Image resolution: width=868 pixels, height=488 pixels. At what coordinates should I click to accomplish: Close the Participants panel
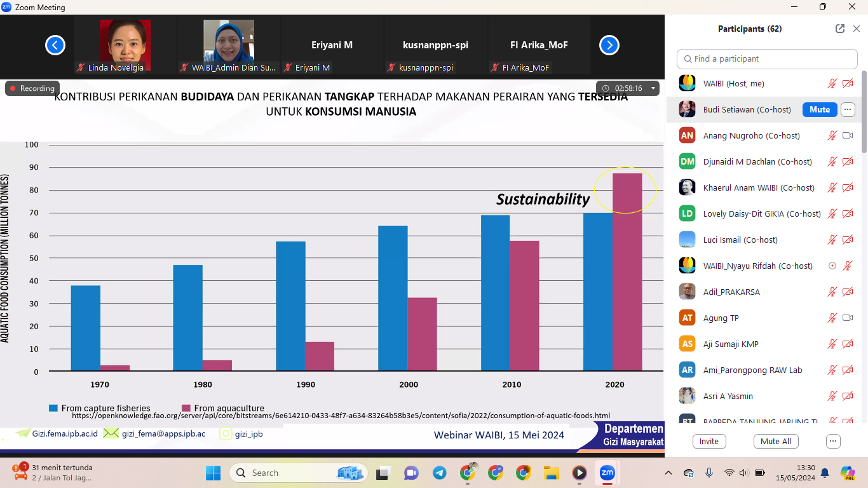click(x=857, y=29)
